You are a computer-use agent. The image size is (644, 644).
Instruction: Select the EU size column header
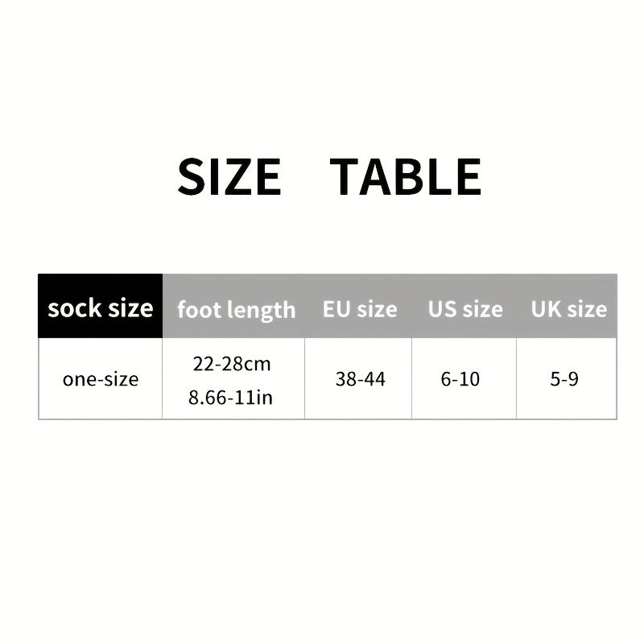pyautogui.click(x=360, y=309)
